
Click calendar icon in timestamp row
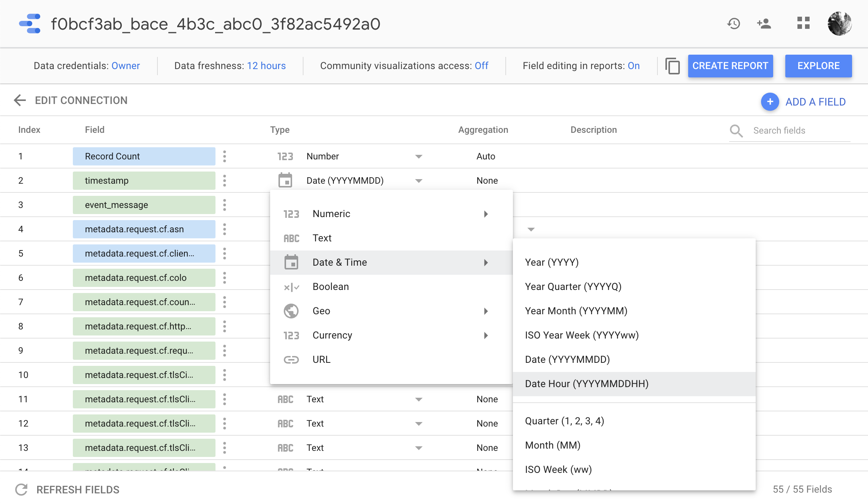click(285, 180)
